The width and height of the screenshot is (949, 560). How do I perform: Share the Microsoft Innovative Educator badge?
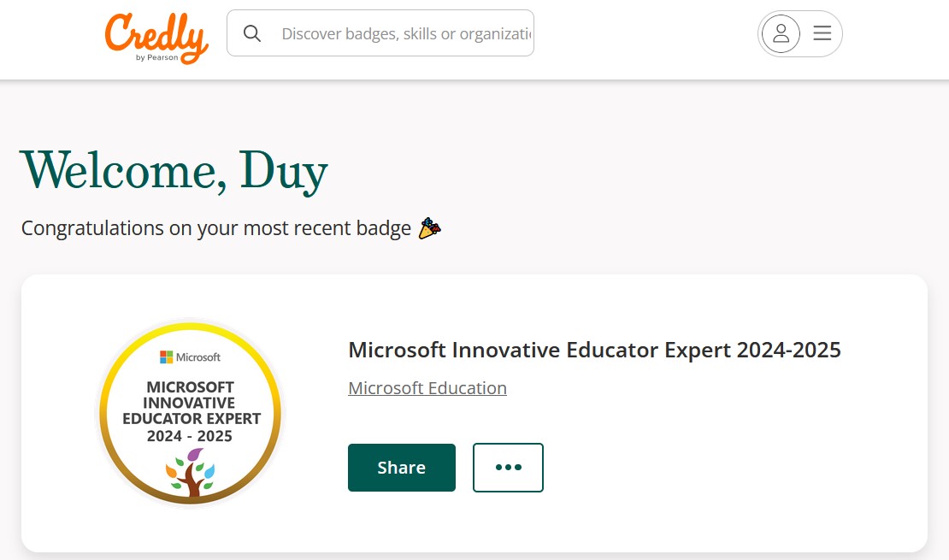tap(402, 468)
